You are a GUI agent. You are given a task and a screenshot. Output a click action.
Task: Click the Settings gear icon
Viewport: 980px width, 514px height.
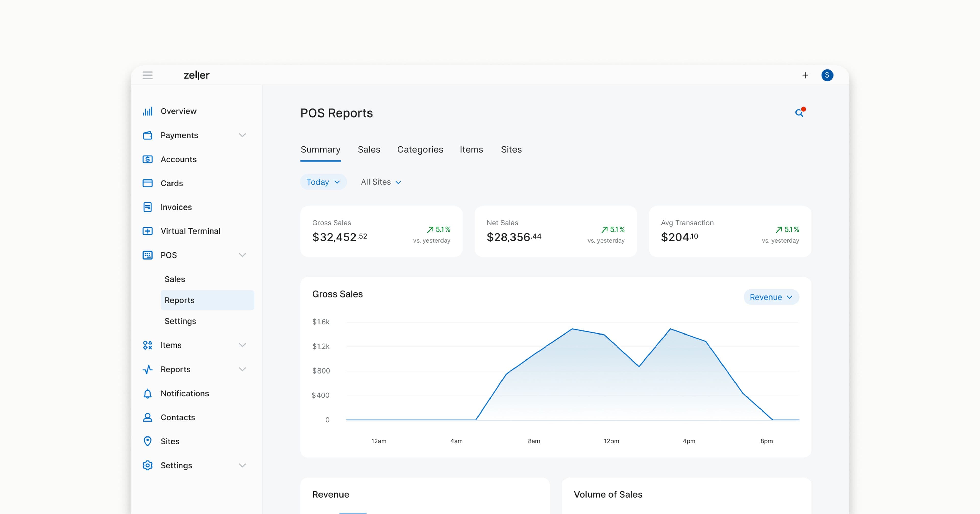click(148, 465)
